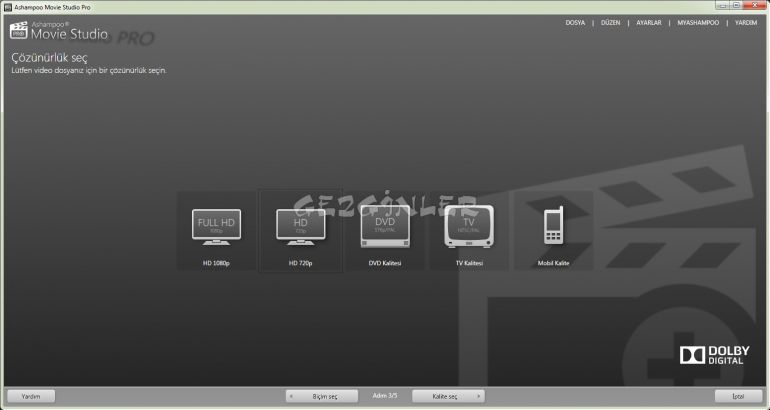
Task: Choose the HD 720p monitor icon
Action: coord(301,227)
